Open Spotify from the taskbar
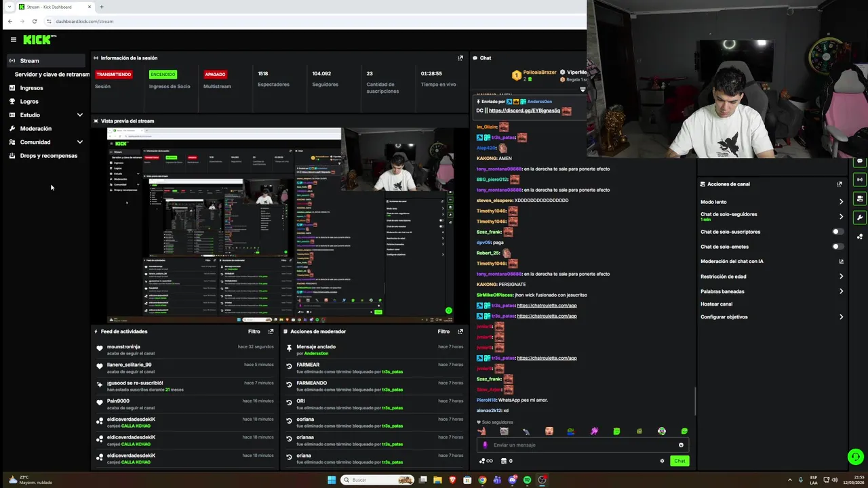The width and height of the screenshot is (868, 488). [528, 480]
